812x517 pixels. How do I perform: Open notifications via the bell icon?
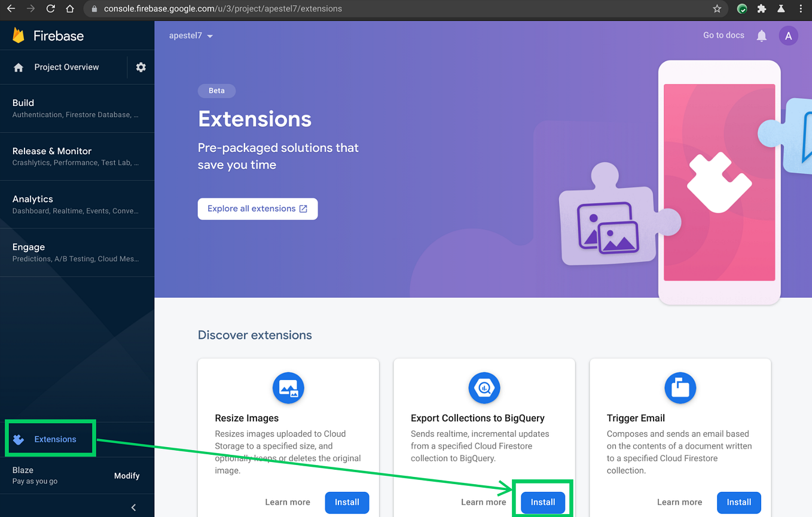[x=761, y=35]
